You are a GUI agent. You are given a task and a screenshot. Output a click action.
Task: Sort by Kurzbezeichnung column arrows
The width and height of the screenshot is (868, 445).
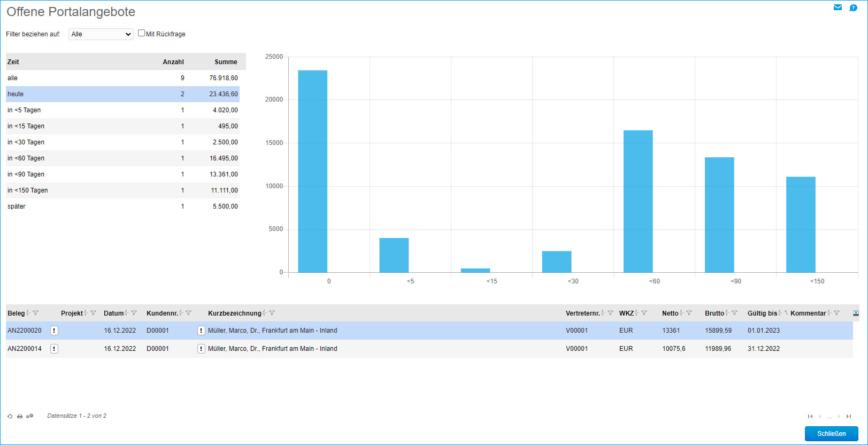[x=265, y=313]
